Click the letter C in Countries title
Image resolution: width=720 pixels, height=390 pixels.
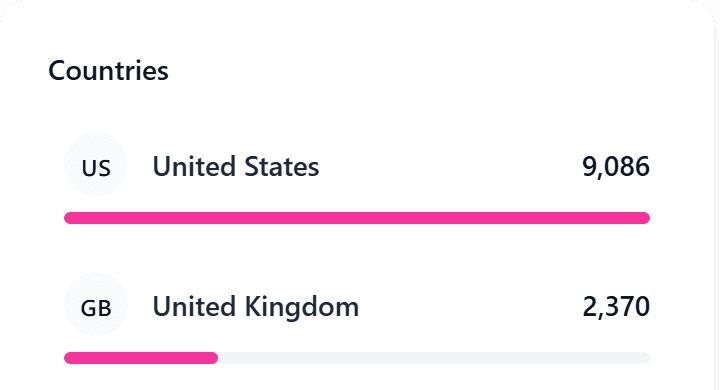point(57,71)
